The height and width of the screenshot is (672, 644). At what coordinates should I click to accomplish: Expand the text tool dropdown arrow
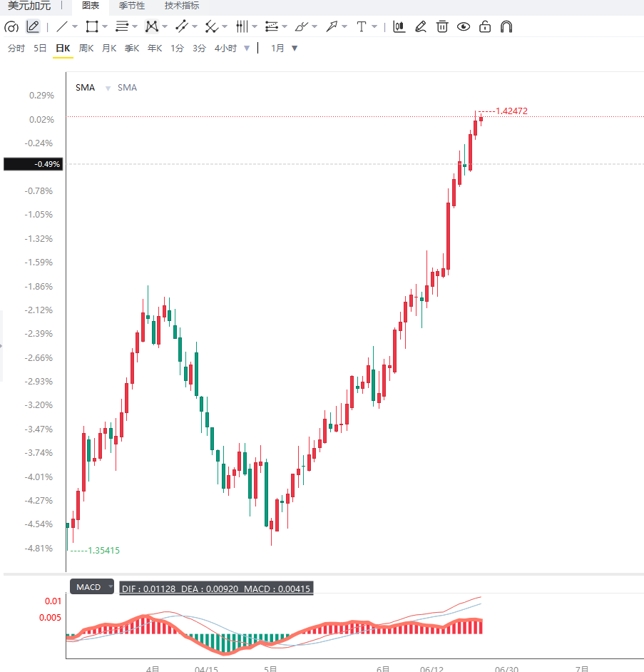[x=374, y=26]
